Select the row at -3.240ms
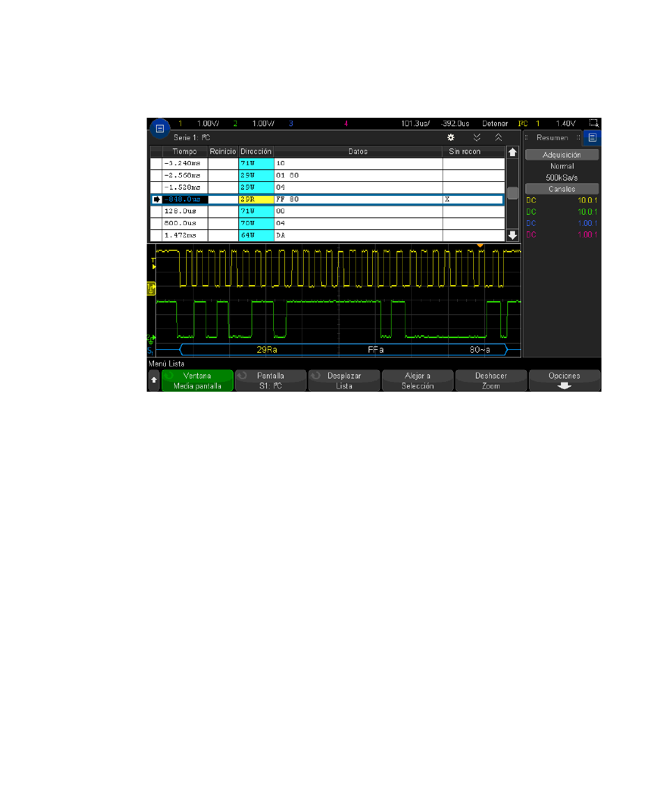662x812 pixels. coord(328,163)
